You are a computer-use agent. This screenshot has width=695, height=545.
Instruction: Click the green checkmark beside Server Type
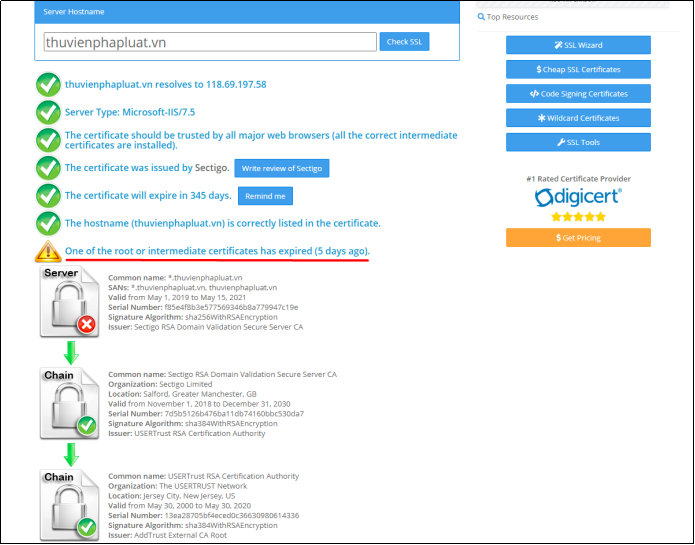click(48, 112)
